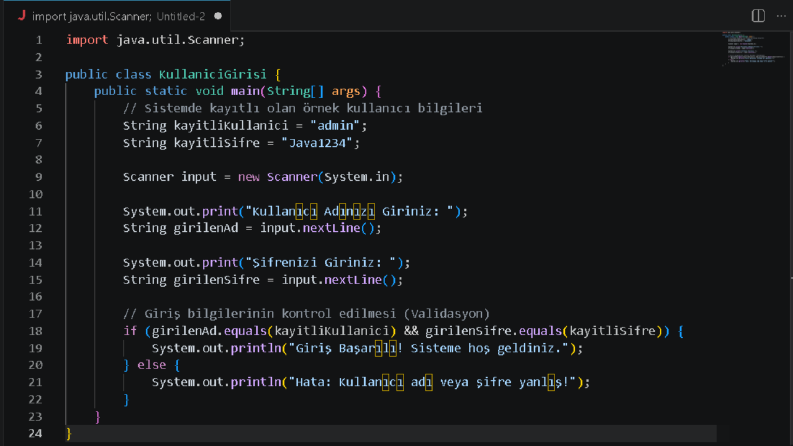
Task: Click the string "admin" on line 6
Action: pyautogui.click(x=335, y=125)
